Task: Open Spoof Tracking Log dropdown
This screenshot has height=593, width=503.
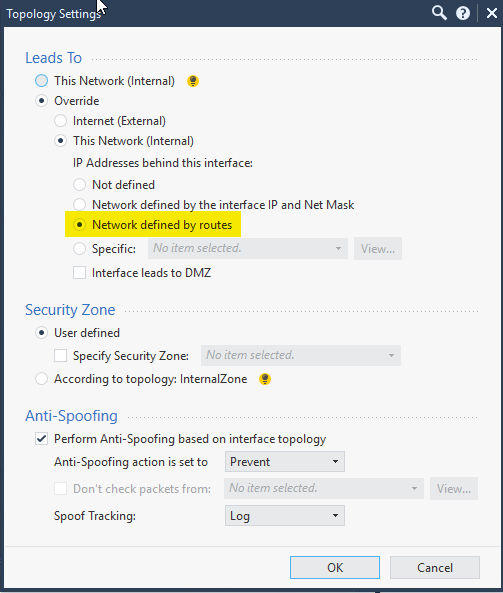Action: (x=285, y=515)
